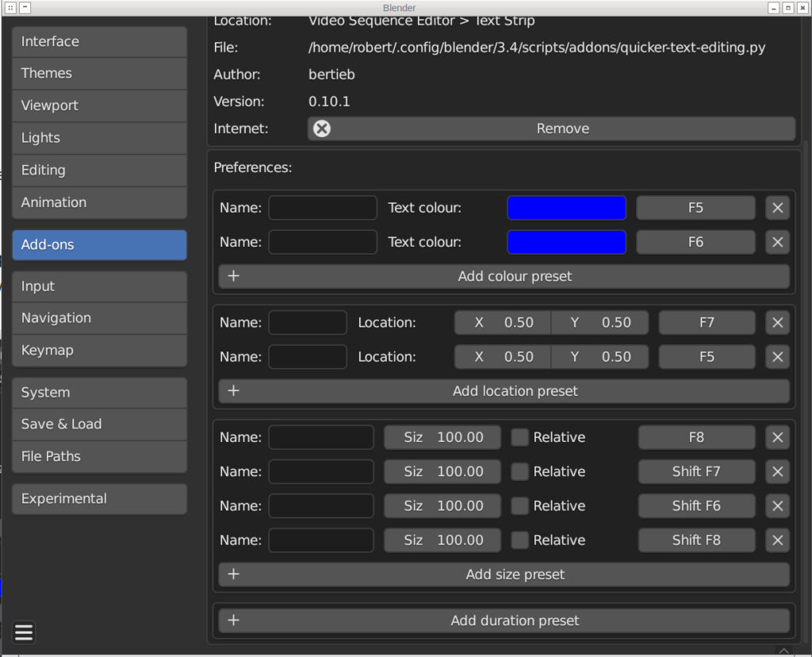Open System preferences section
812x657 pixels.
point(99,393)
